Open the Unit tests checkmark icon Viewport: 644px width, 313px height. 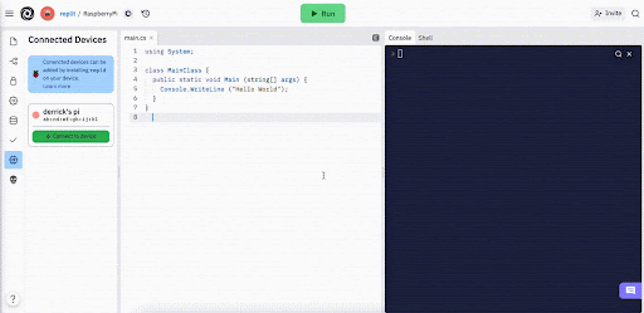coord(13,140)
